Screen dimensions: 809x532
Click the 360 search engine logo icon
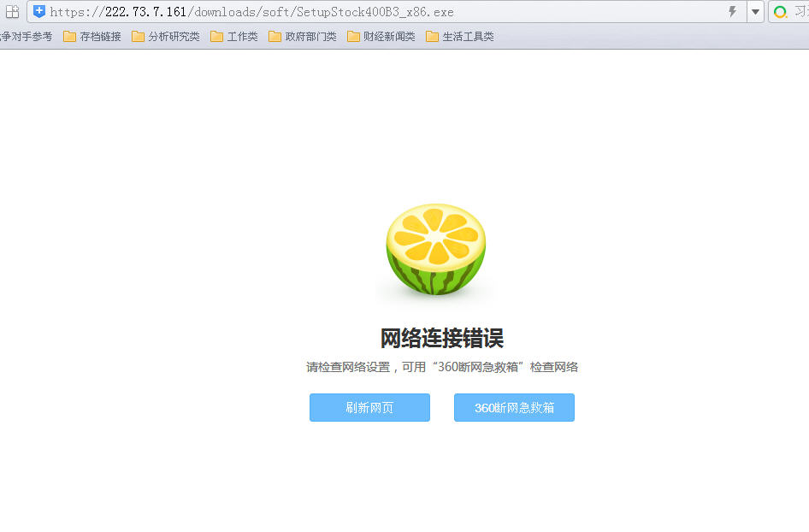coord(781,12)
